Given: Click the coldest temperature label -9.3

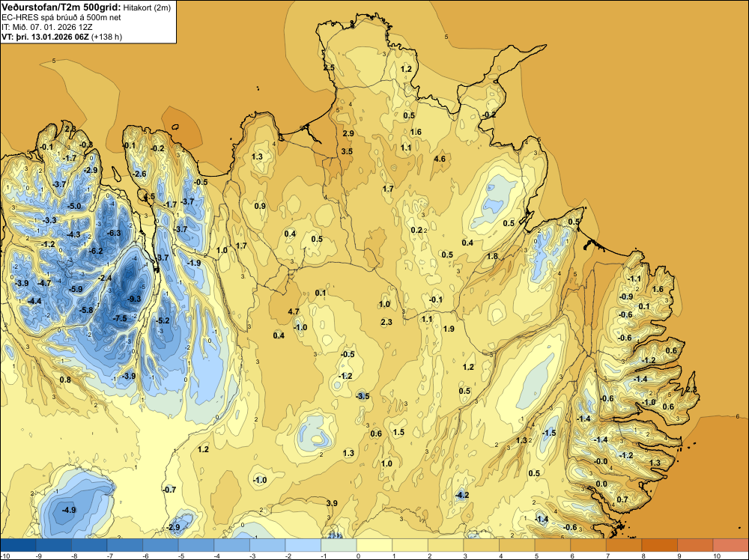Looking at the screenshot, I should click(135, 299).
